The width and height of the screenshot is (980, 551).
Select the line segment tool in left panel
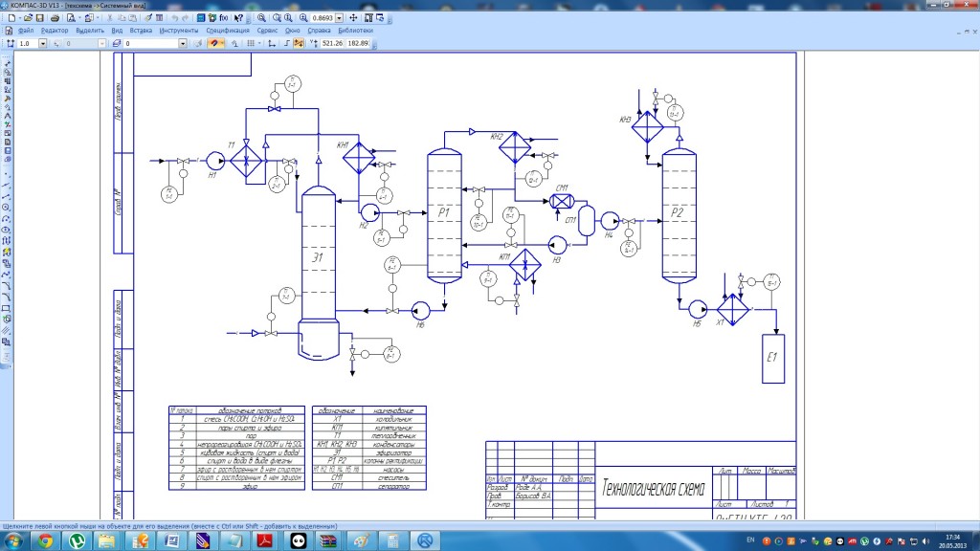tap(7, 195)
